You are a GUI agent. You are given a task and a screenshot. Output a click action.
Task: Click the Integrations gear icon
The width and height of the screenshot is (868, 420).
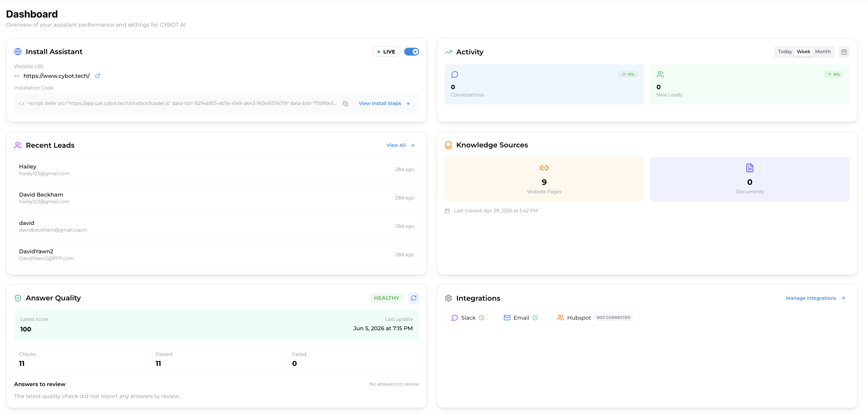[x=448, y=298]
